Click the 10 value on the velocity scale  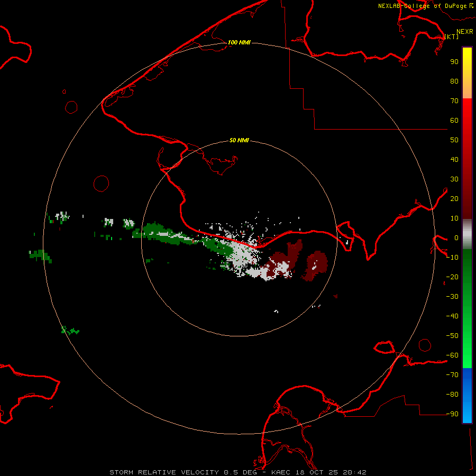click(454, 218)
